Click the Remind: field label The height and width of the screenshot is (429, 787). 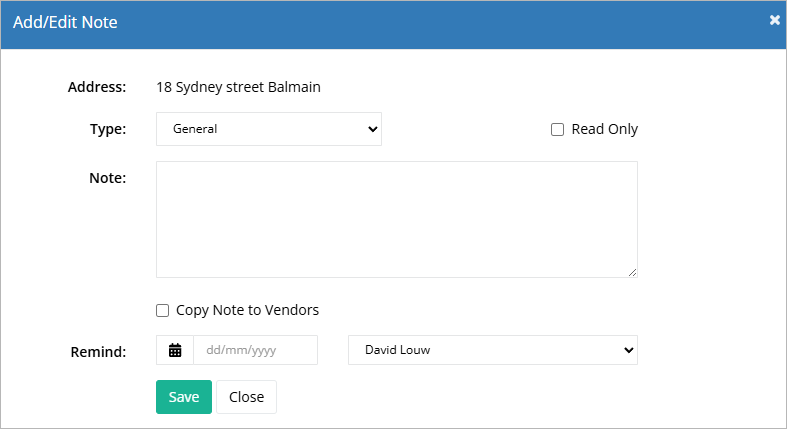click(x=98, y=352)
